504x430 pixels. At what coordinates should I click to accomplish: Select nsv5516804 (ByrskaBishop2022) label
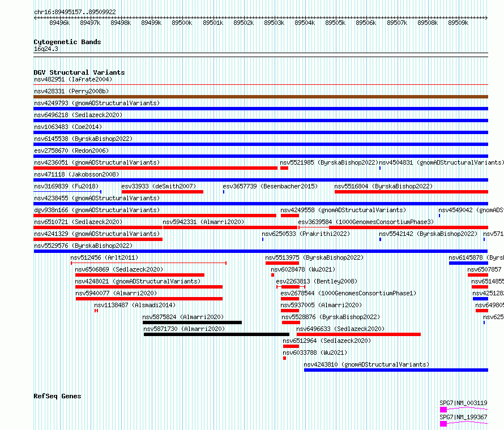coord(383,186)
